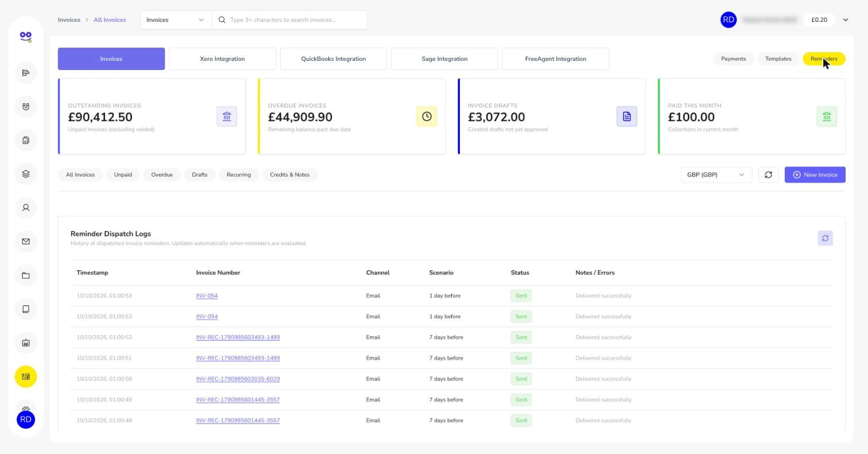Open the Credits & Notes filter
The image size is (868, 454).
click(x=290, y=174)
